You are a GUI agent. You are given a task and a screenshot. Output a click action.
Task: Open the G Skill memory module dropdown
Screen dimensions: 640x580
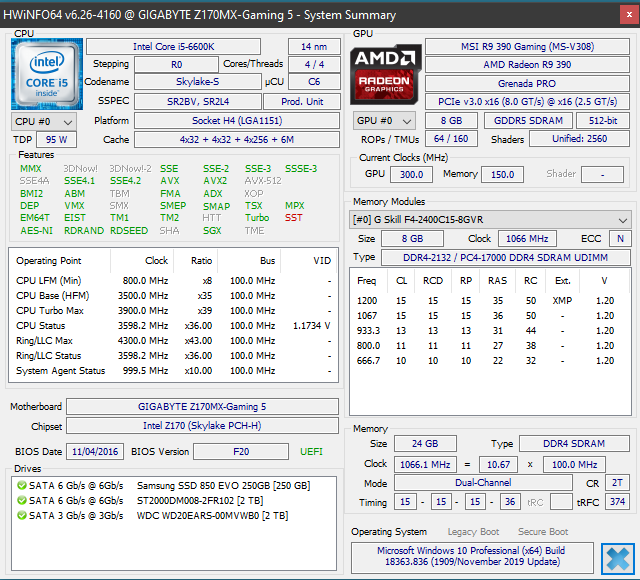pyautogui.click(x=490, y=219)
